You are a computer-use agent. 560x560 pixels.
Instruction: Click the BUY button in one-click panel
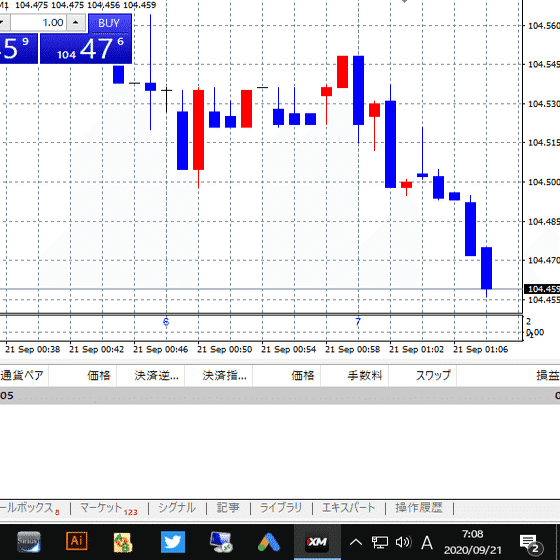pos(110,23)
